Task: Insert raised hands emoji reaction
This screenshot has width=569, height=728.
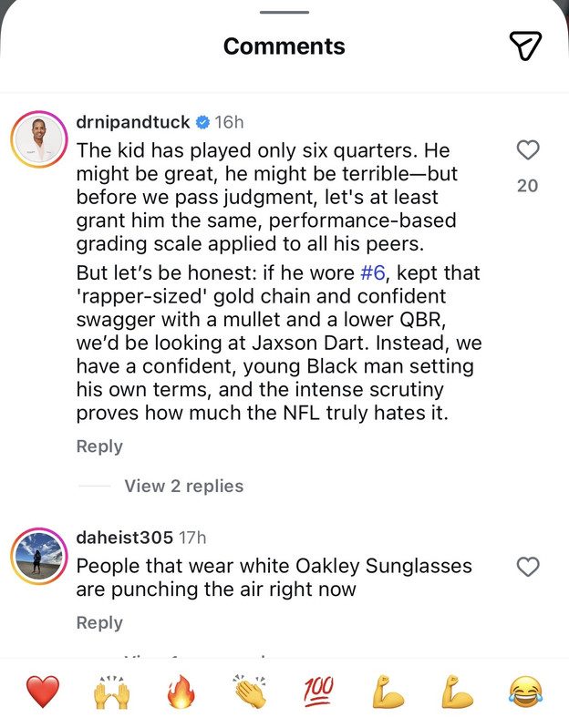Action: pyautogui.click(x=111, y=693)
